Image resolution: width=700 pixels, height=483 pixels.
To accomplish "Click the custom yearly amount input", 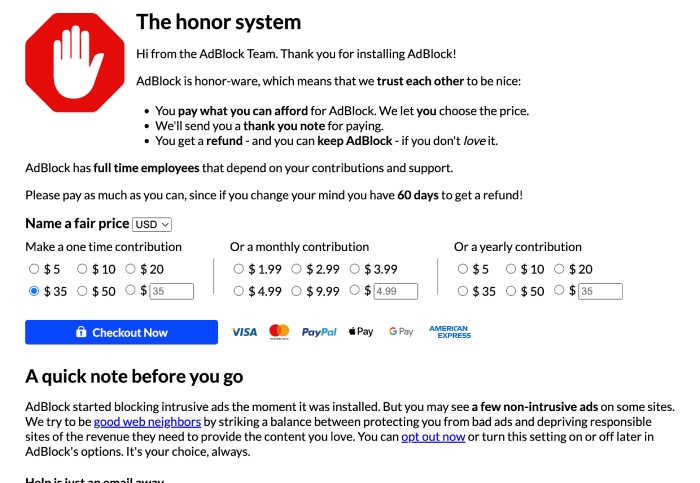I will (600, 292).
